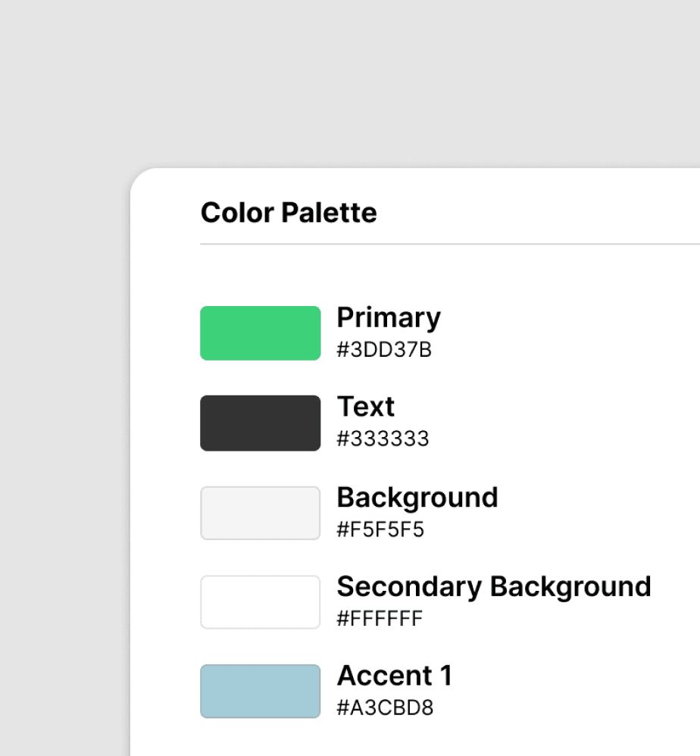This screenshot has height=756, width=700.
Task: Click the word Color in the heading
Action: tap(237, 213)
